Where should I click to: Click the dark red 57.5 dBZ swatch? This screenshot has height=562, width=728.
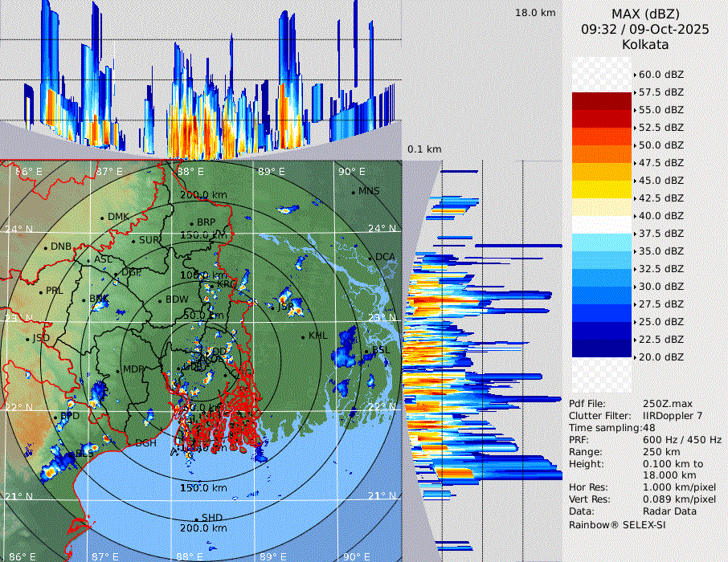(x=602, y=101)
